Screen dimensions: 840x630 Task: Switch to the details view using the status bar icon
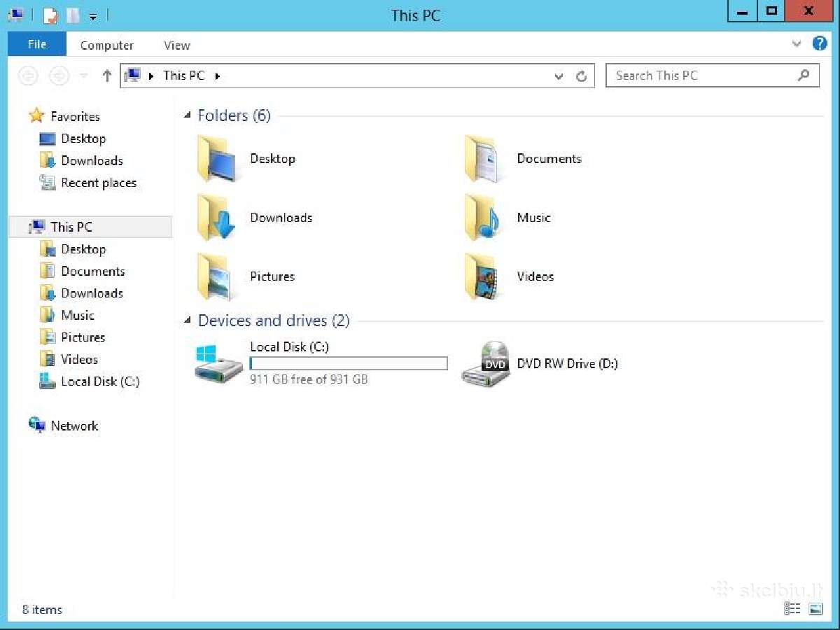792,608
